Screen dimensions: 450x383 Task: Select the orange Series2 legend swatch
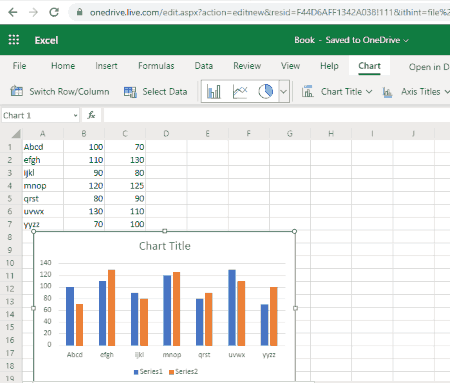pyautogui.click(x=172, y=372)
